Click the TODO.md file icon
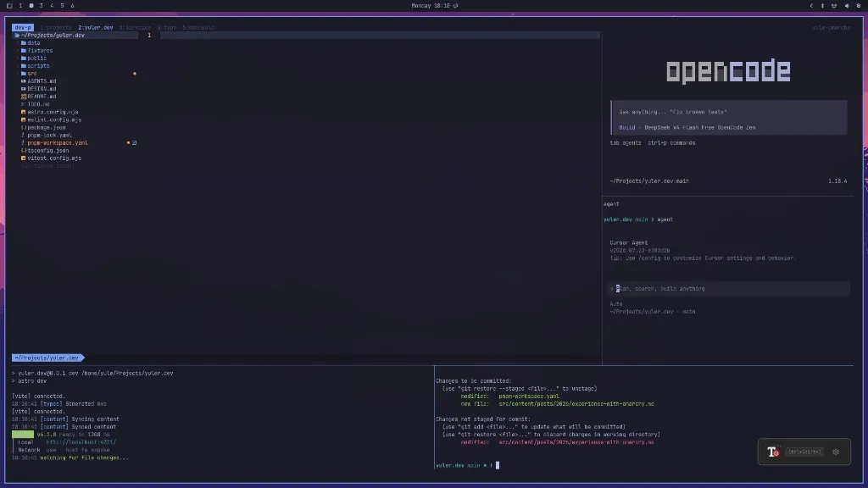 (x=23, y=104)
